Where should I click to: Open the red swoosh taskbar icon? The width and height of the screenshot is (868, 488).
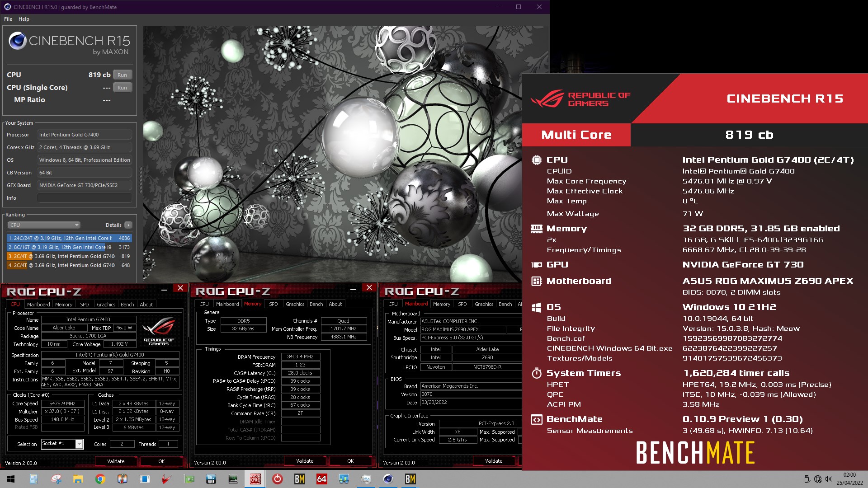coord(167,479)
